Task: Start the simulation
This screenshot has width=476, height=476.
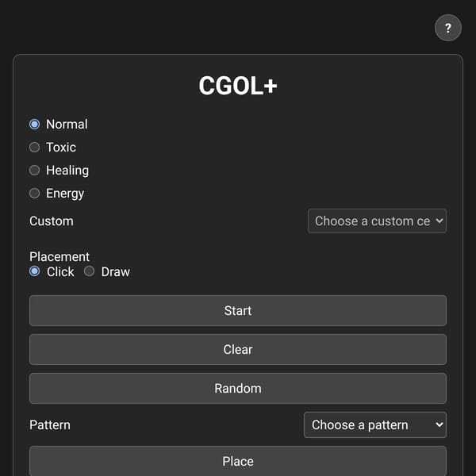Action: 238,310
